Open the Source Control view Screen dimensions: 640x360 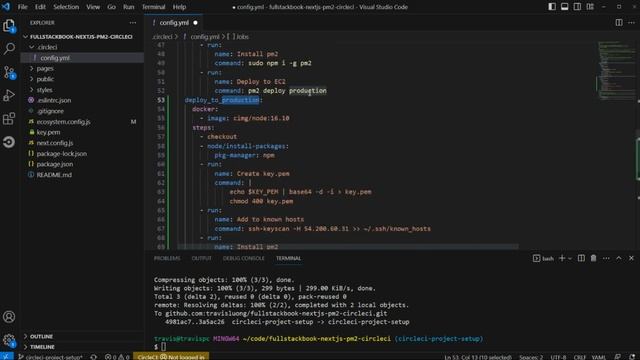click(9, 73)
